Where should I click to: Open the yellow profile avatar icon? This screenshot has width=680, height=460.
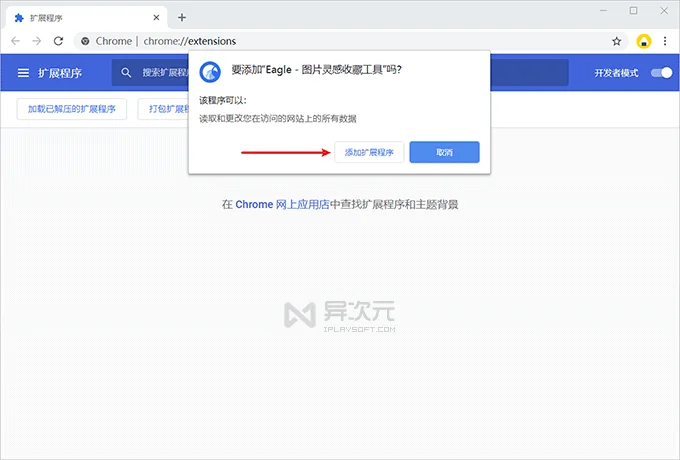pyautogui.click(x=644, y=41)
